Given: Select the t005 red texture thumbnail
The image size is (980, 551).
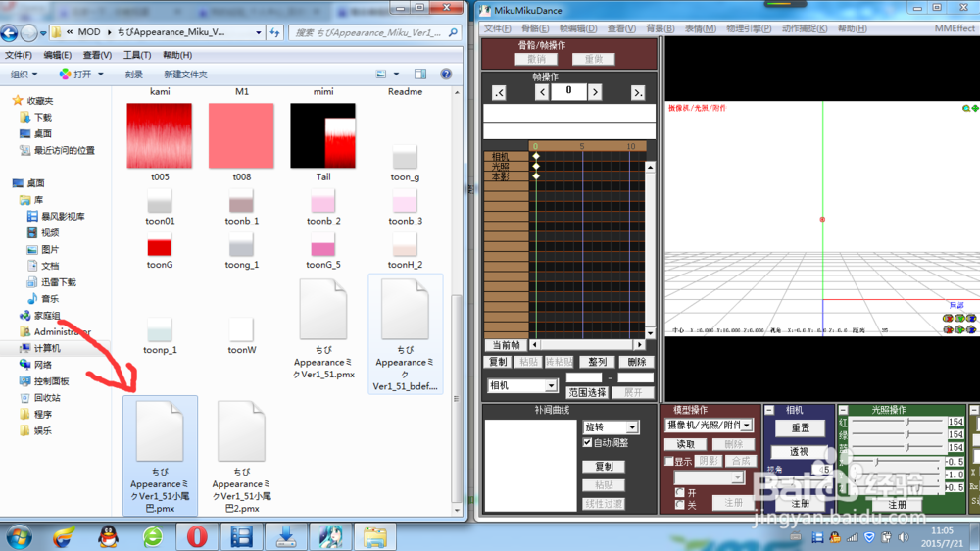Looking at the screenshot, I should click(160, 135).
